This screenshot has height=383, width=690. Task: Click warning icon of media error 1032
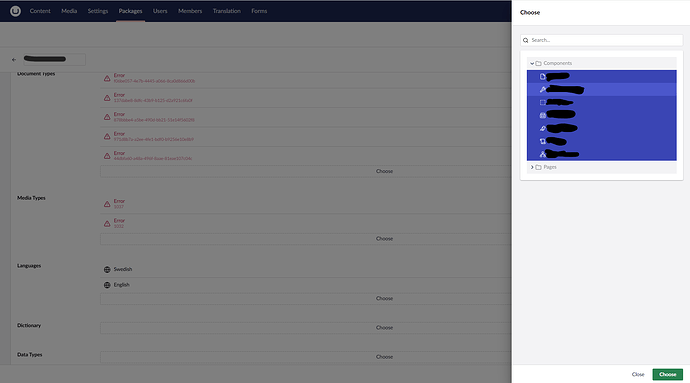(x=107, y=223)
